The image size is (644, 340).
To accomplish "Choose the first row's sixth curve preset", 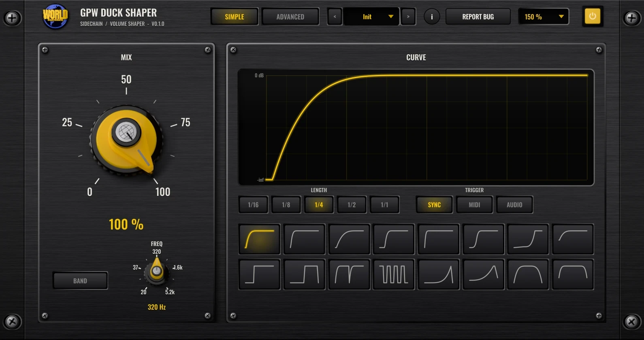I will coord(484,239).
